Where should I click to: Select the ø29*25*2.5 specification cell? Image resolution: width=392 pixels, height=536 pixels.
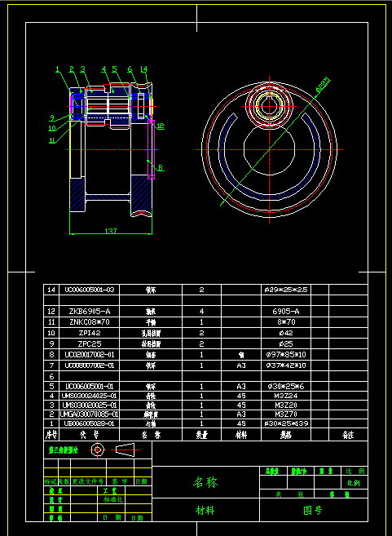coord(286,290)
